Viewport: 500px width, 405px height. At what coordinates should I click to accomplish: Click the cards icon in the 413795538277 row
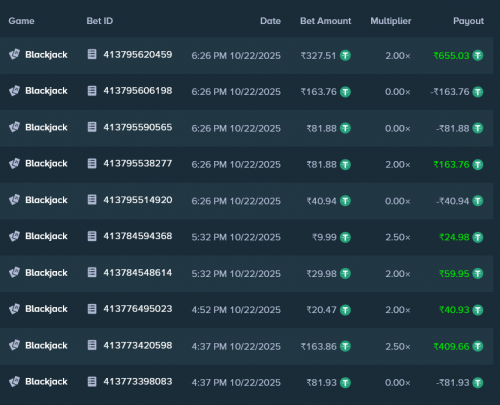tap(14, 163)
